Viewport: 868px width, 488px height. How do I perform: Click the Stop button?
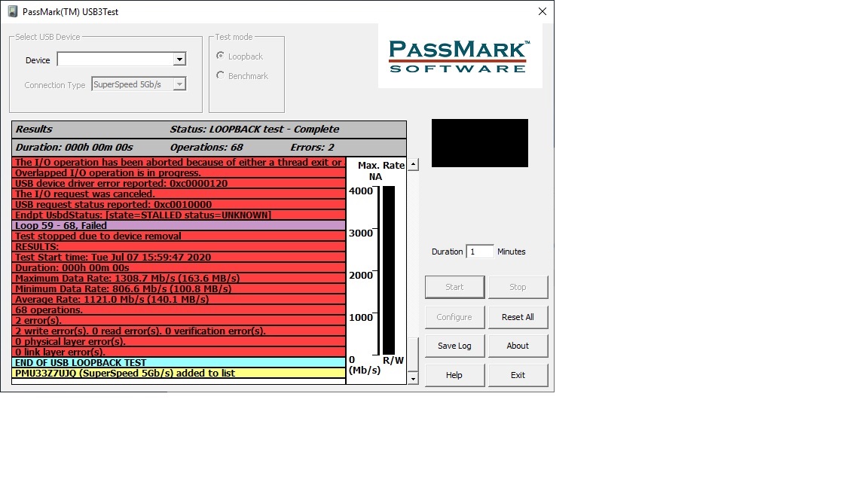[x=518, y=287]
